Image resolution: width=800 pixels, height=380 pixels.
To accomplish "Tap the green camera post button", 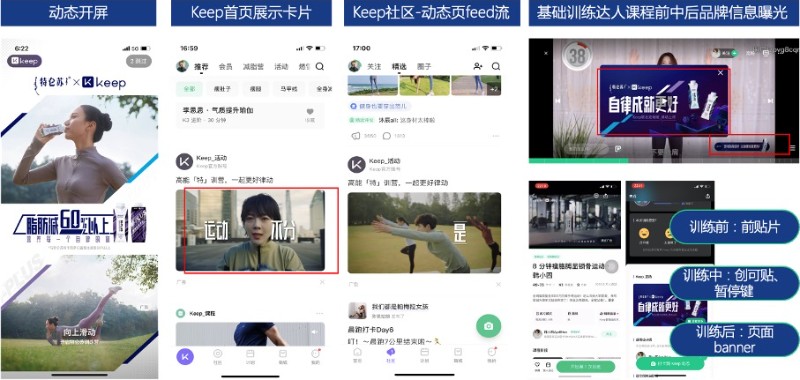I will point(488,326).
